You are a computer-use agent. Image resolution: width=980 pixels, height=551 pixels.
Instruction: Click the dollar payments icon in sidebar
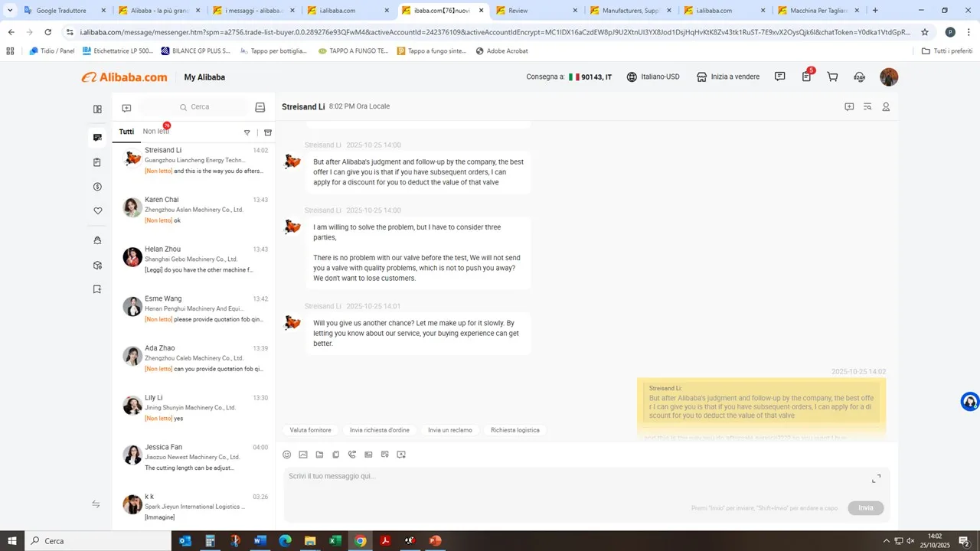click(97, 187)
